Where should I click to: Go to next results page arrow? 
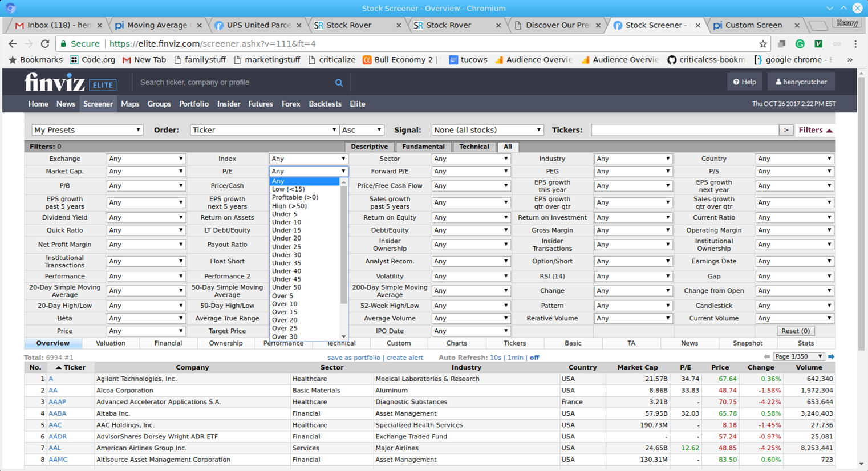tap(832, 357)
